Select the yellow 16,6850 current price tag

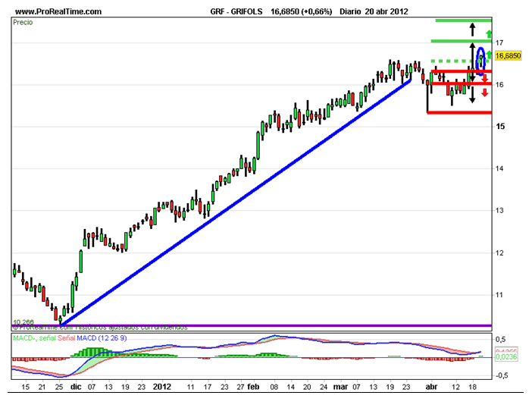tap(508, 55)
